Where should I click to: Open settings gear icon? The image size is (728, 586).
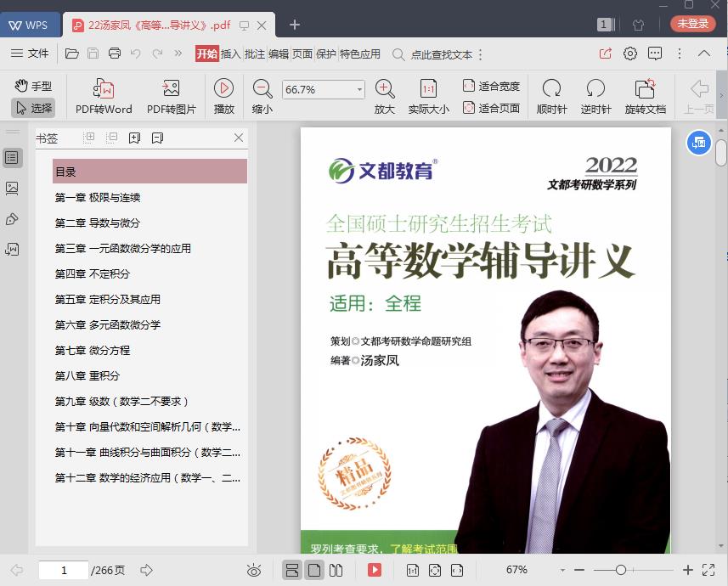(x=630, y=54)
